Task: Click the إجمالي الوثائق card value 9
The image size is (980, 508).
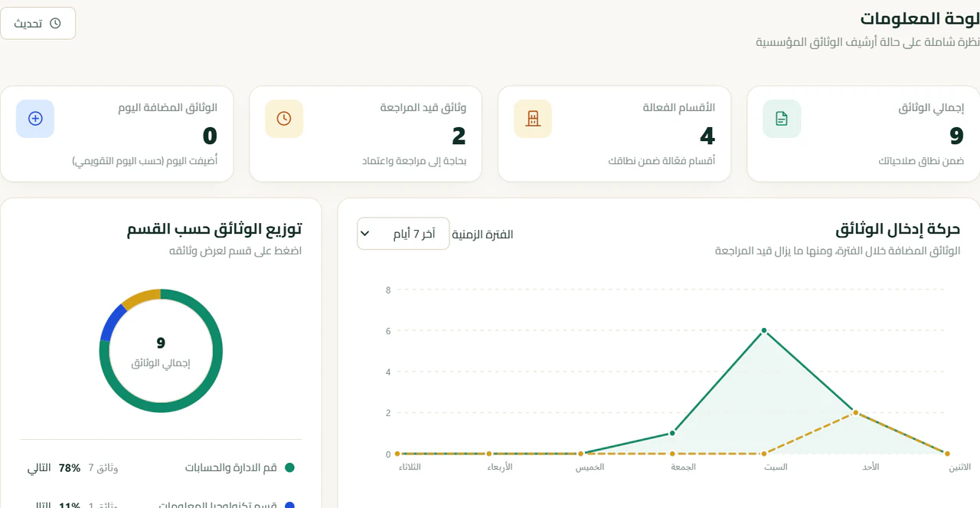Action: (956, 136)
